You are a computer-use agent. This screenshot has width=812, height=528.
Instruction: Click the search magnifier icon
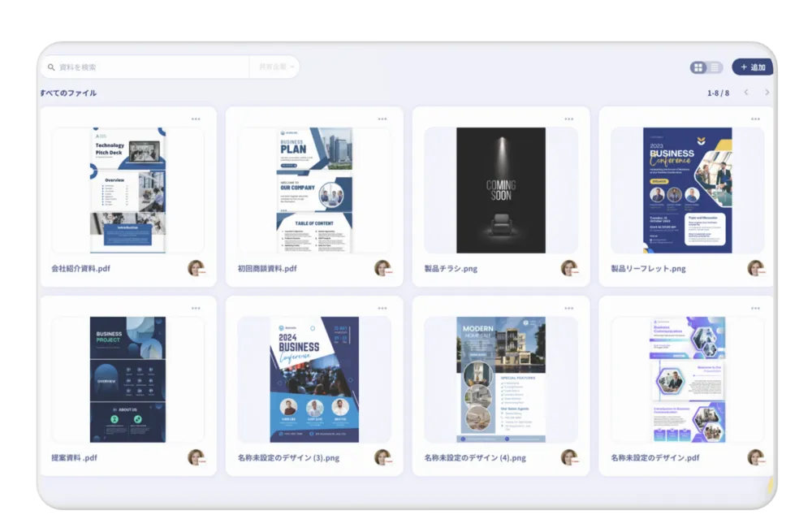[51, 67]
